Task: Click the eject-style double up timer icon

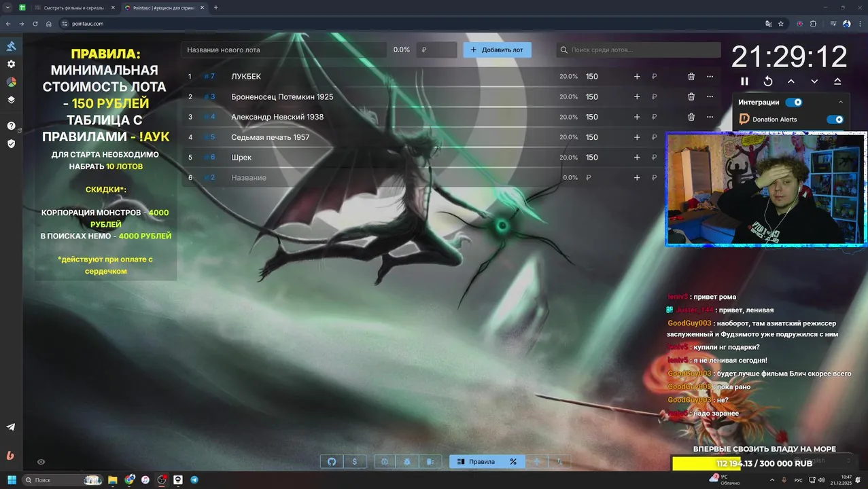Action: 837,81
